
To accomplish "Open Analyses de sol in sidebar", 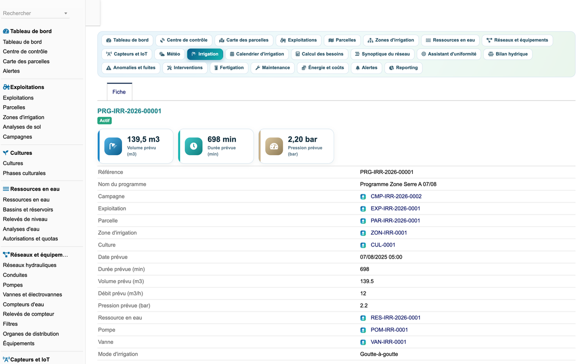I will 22,127.
